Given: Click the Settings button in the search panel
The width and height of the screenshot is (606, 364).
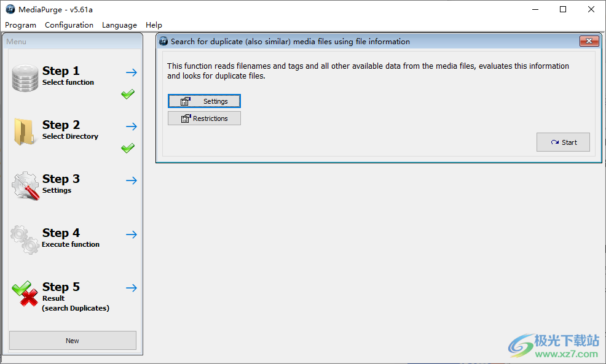Looking at the screenshot, I should point(204,101).
